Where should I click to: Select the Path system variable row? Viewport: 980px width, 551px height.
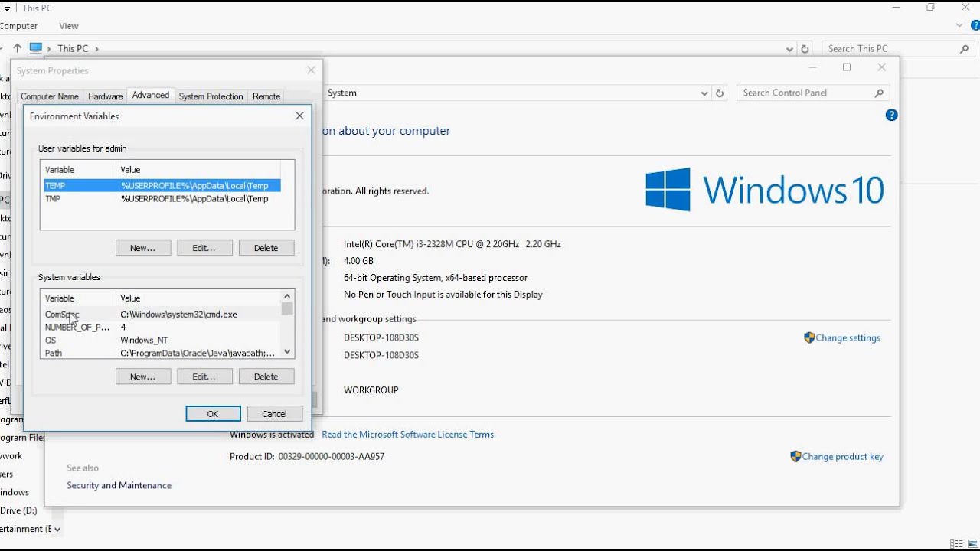tap(162, 354)
